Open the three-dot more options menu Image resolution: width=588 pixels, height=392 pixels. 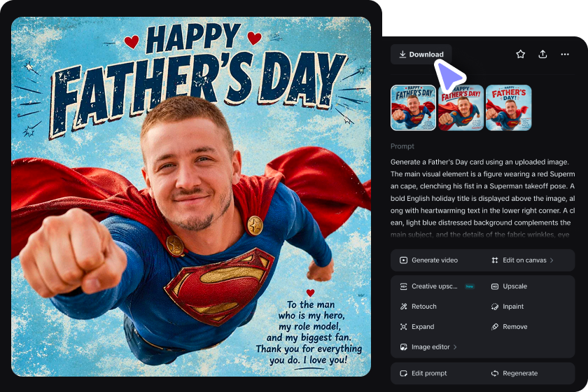565,55
